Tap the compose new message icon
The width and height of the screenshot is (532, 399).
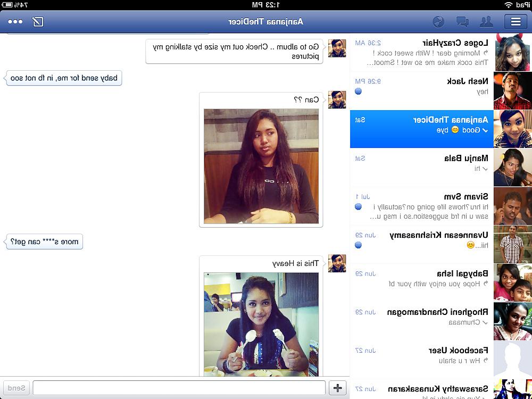[38, 22]
